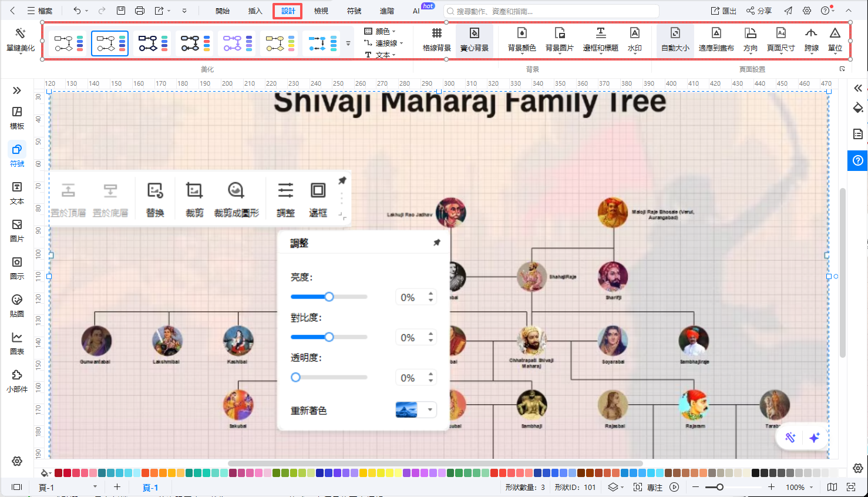The width and height of the screenshot is (868, 497).
Task: Toggle 自動大小 auto size
Action: point(675,39)
